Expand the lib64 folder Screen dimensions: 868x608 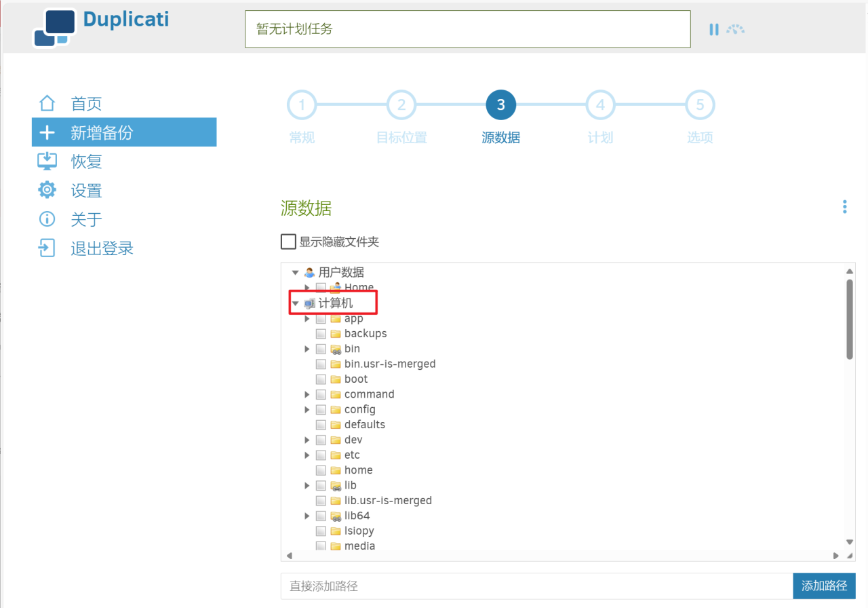click(307, 516)
